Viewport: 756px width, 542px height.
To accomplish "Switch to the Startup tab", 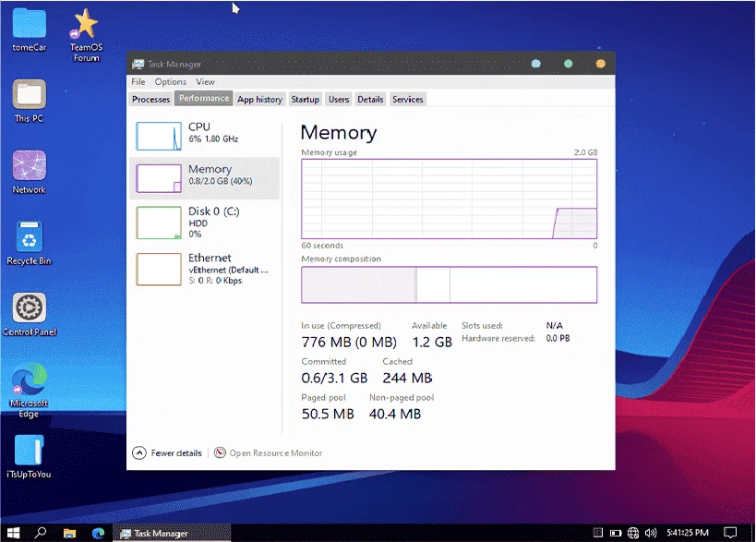I will 305,100.
